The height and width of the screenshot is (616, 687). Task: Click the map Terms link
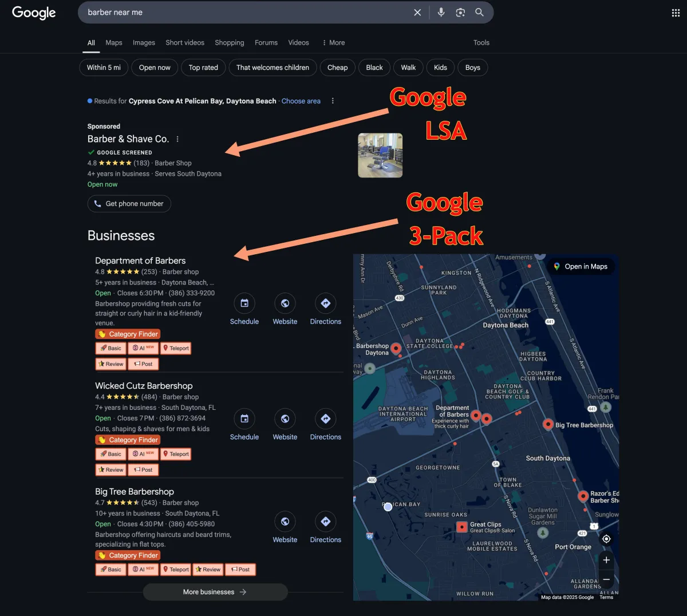pos(606,597)
